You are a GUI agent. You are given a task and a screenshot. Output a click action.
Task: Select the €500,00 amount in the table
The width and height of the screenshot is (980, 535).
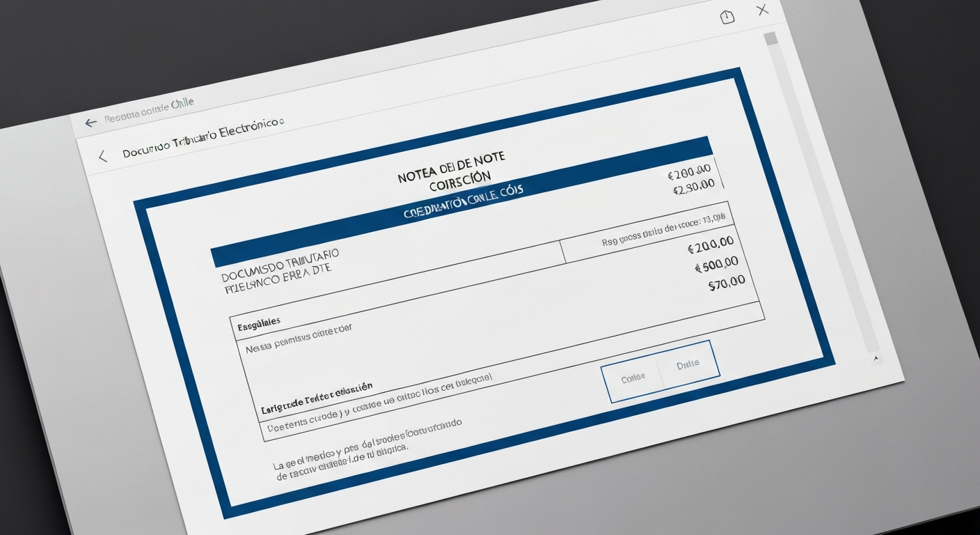716,265
